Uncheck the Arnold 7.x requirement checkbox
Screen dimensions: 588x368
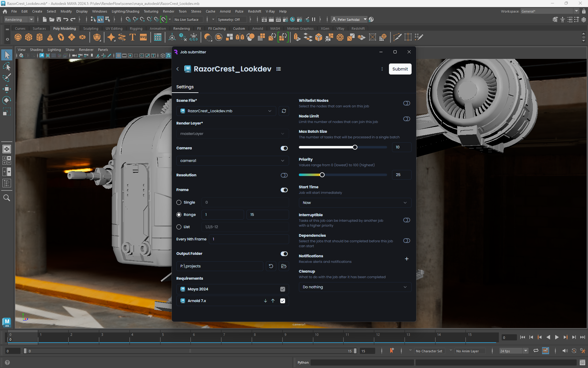coord(283,301)
